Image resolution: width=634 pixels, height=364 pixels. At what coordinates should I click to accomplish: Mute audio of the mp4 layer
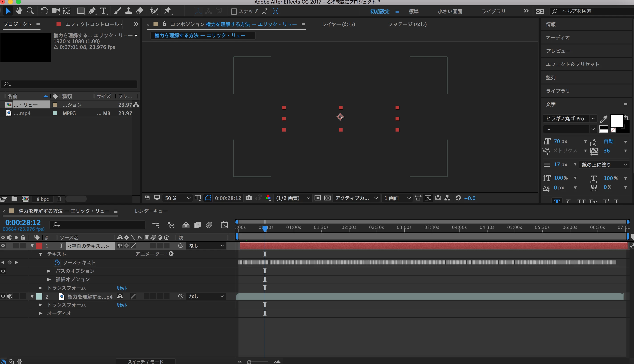pos(10,296)
